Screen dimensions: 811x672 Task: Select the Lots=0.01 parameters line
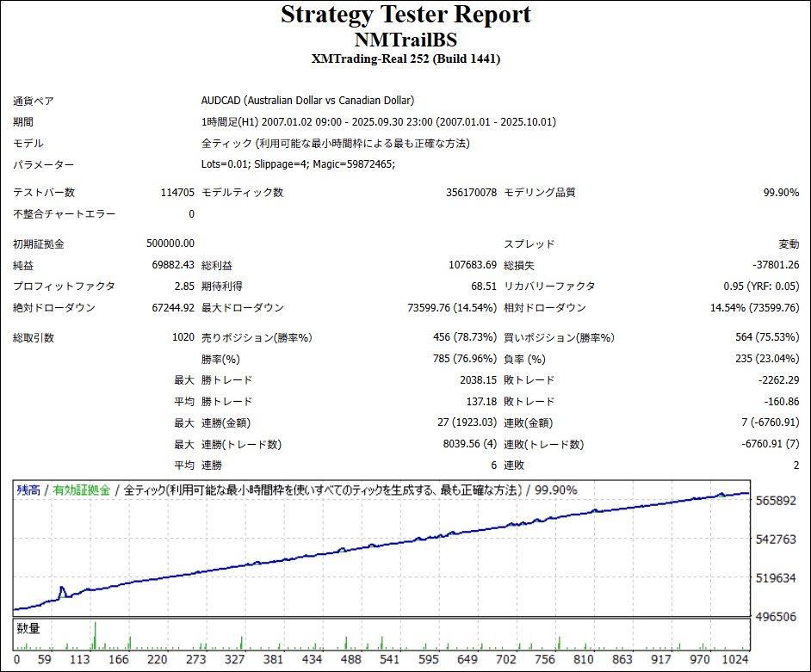click(298, 164)
